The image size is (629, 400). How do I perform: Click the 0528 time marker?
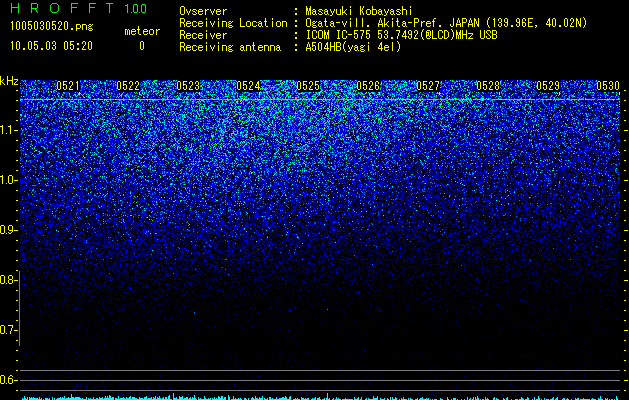point(488,86)
